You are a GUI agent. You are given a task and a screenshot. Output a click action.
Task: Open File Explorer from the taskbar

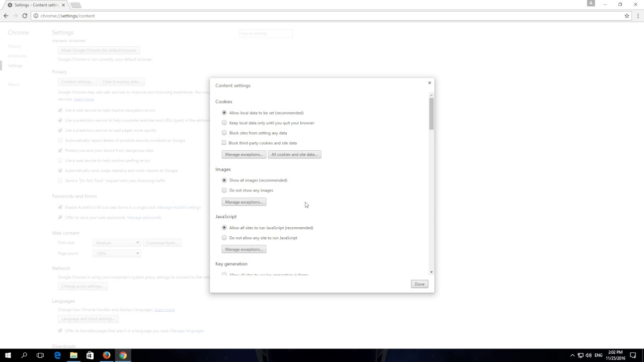73,355
